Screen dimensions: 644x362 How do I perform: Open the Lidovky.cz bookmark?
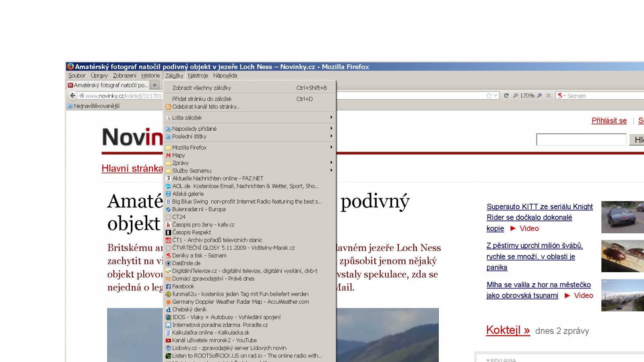[250, 348]
